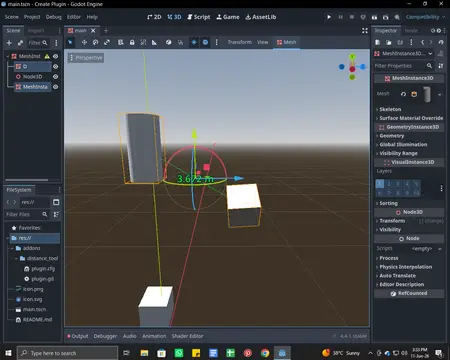Click the configuration warning icon on root node
Image resolution: width=450 pixels, height=360 pixels.
click(x=47, y=56)
